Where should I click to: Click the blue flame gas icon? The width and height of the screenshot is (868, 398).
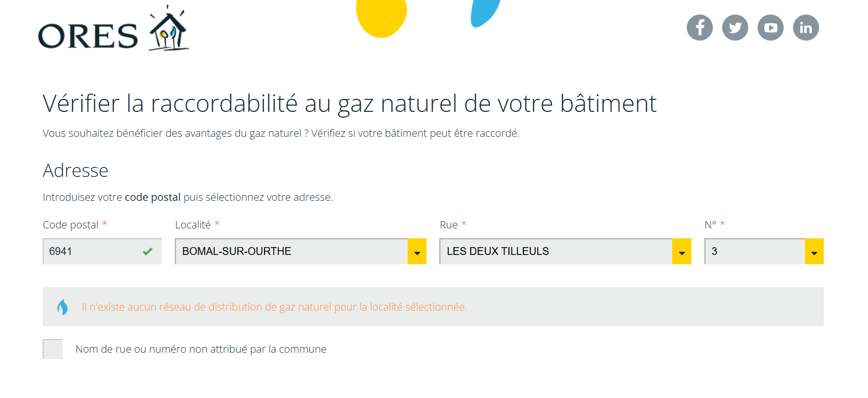tap(62, 307)
